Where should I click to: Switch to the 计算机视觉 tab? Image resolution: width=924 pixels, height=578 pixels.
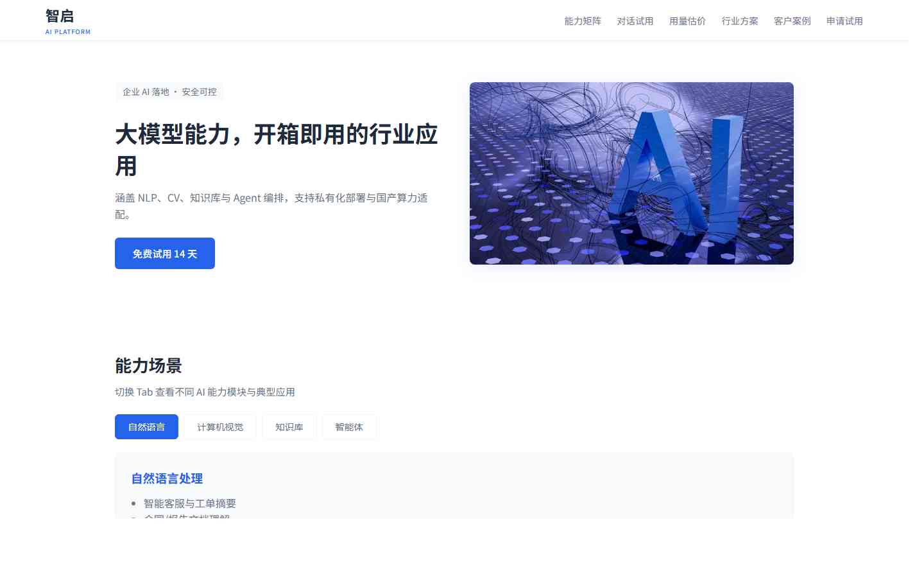tap(220, 427)
